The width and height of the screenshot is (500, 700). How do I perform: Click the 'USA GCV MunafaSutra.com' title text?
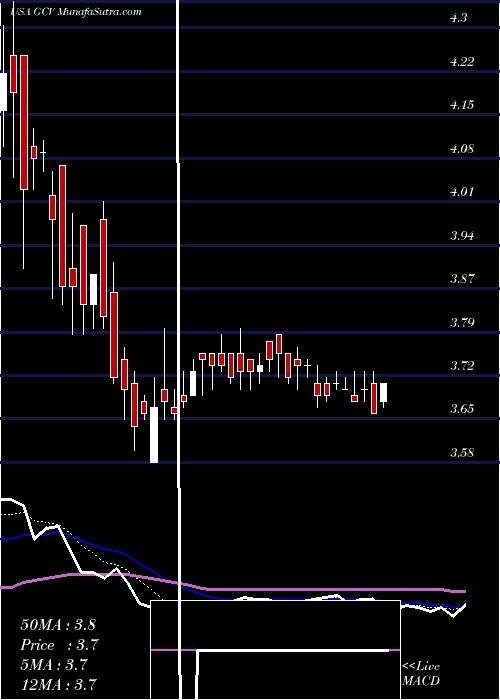click(75, 12)
